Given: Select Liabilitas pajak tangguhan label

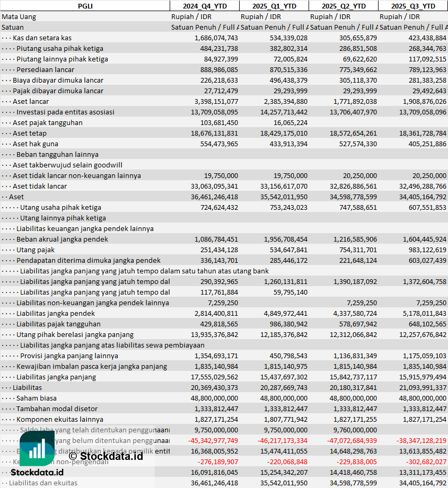Looking at the screenshot, I should point(58,323).
